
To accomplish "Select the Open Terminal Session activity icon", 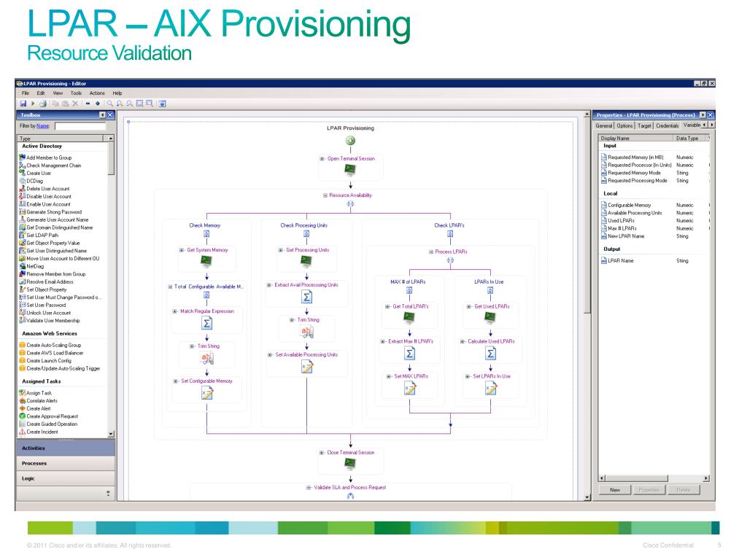I will point(350,169).
